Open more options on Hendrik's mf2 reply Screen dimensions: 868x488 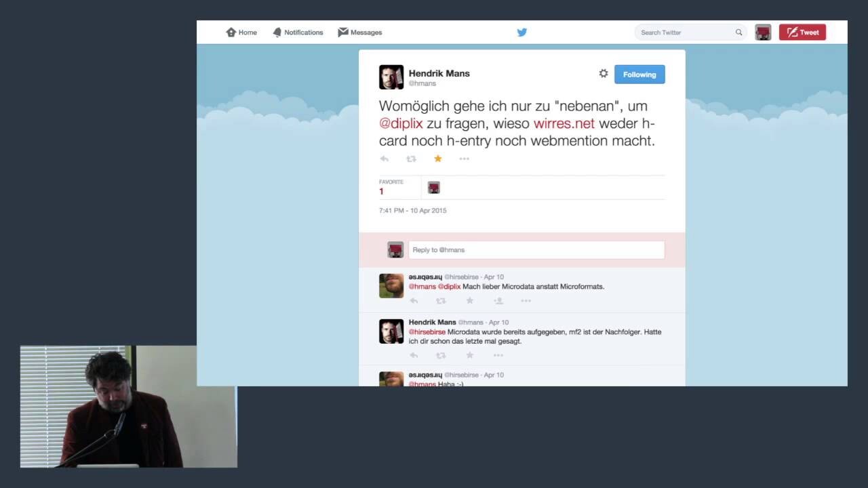(498, 355)
